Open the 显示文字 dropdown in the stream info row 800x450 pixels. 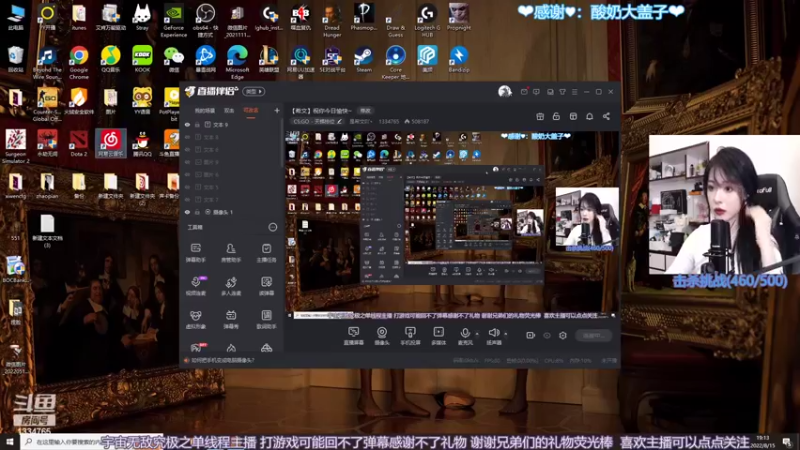360,121
